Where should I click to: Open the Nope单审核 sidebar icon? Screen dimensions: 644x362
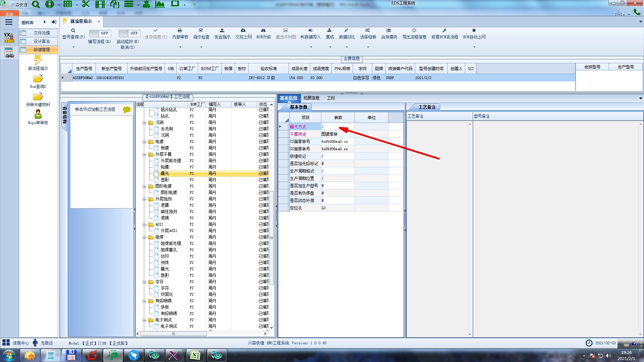[38, 115]
